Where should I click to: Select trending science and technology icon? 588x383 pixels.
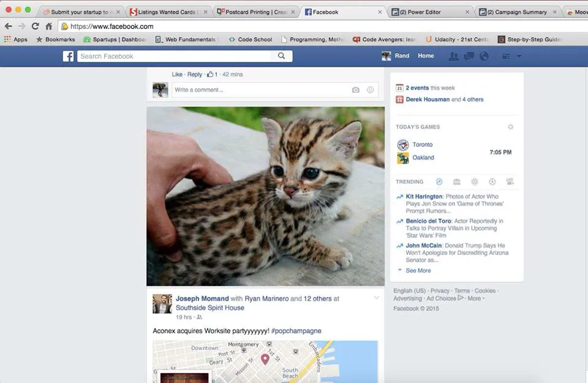click(474, 181)
